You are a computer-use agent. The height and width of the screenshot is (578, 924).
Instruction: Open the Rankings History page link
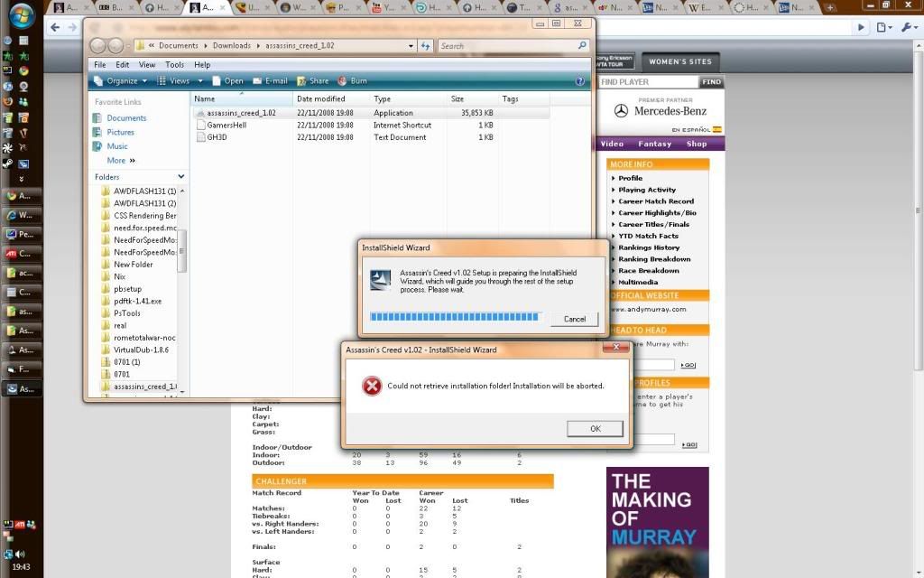click(649, 247)
